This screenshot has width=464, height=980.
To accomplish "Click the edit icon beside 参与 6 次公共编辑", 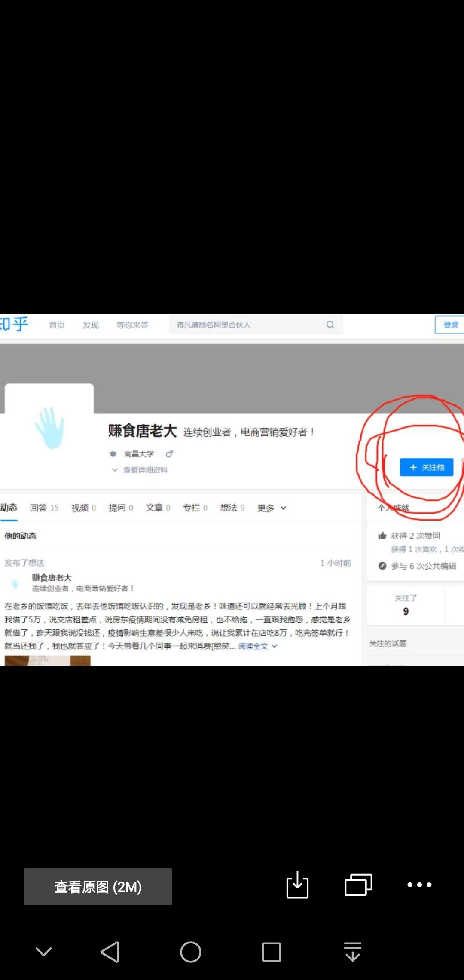I will click(x=382, y=566).
